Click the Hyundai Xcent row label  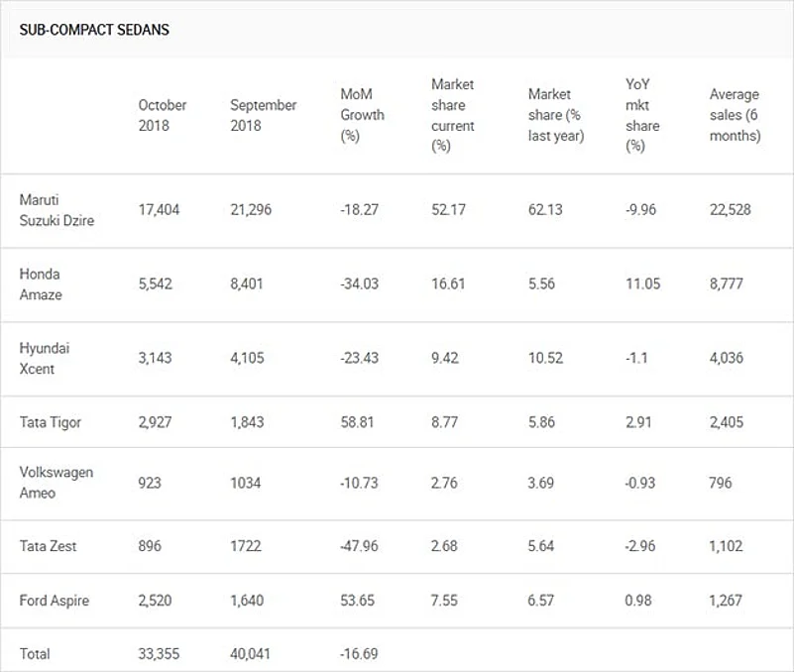pyautogui.click(x=42, y=358)
